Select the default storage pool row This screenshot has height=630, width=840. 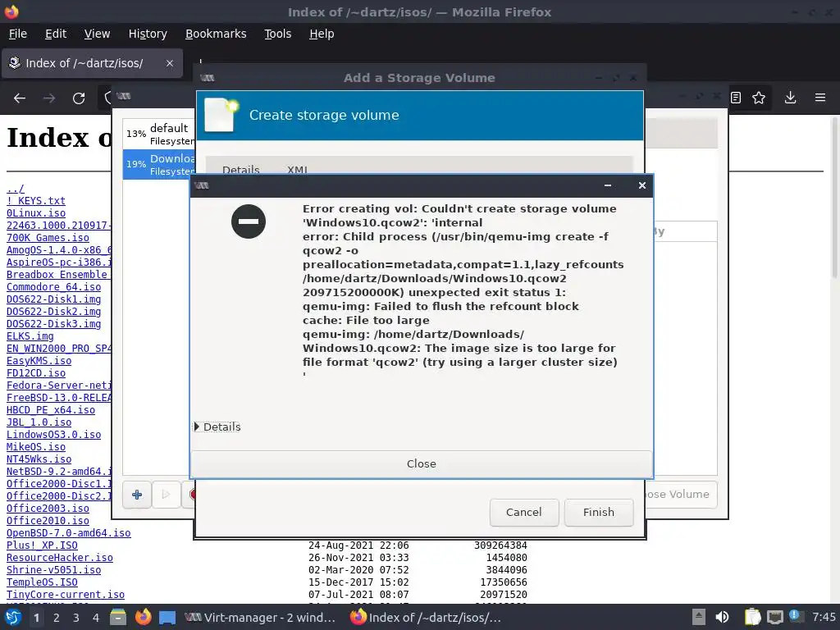(x=160, y=134)
